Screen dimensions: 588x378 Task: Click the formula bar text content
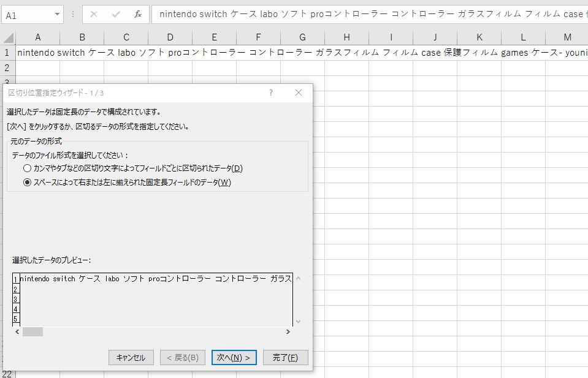coord(370,14)
